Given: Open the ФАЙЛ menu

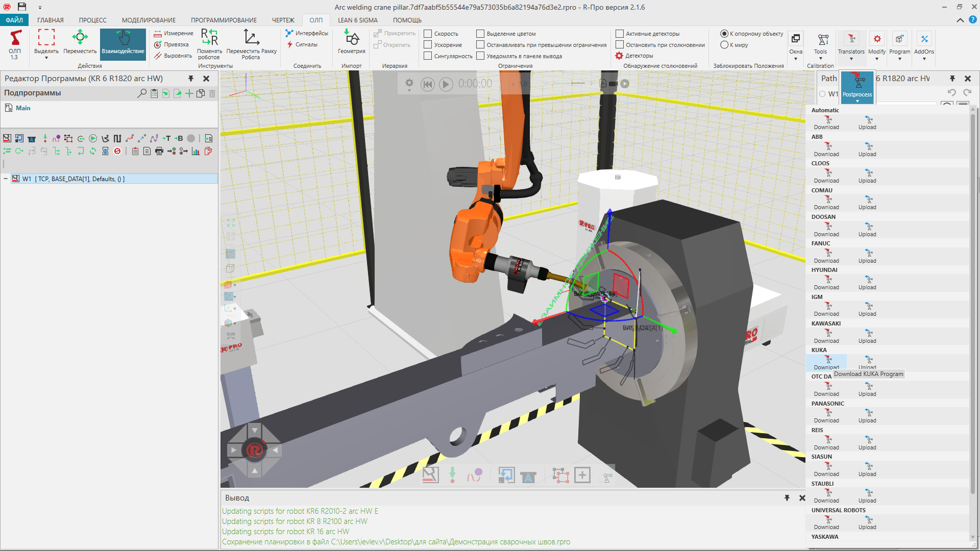Looking at the screenshot, I should tap(14, 20).
